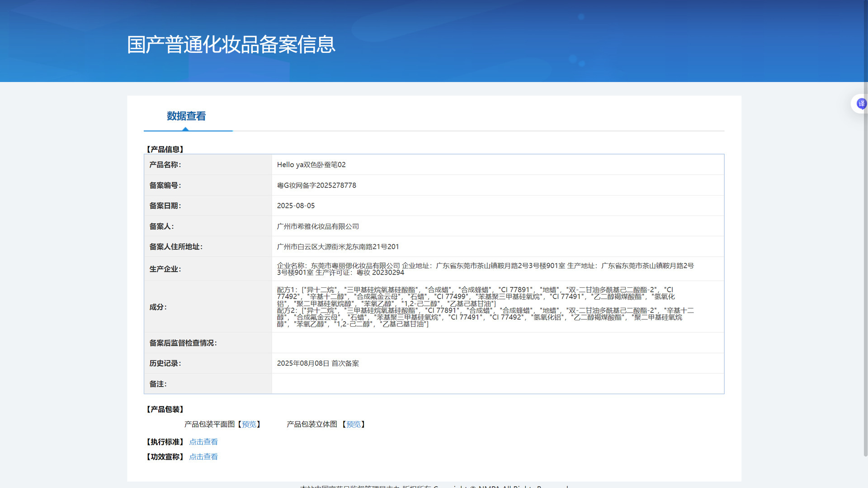Click page title 国产普通化妆品备案信息

pyautogui.click(x=231, y=45)
